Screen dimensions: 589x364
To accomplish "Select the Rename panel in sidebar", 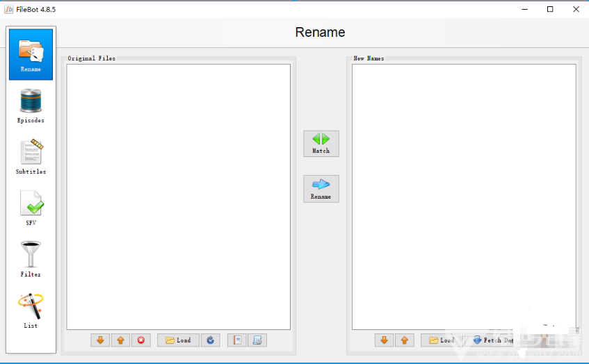I will click(x=31, y=55).
